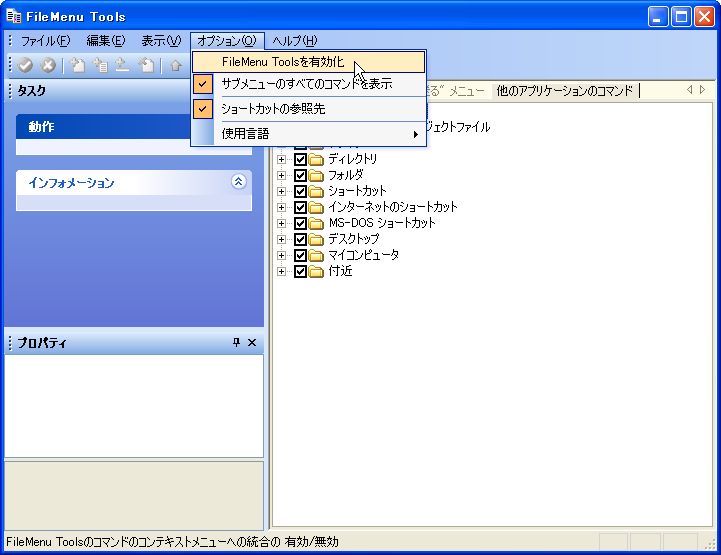This screenshot has height=555, width=721.
Task: Click the apply changes checkmark toolbar icon
Action: [x=25, y=65]
